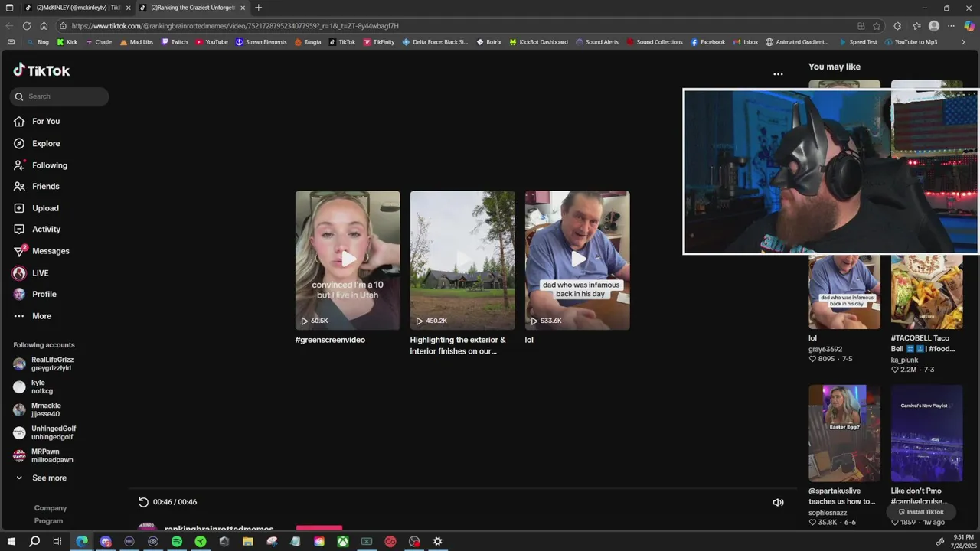Open the Speed Test bookmark

coord(857,42)
